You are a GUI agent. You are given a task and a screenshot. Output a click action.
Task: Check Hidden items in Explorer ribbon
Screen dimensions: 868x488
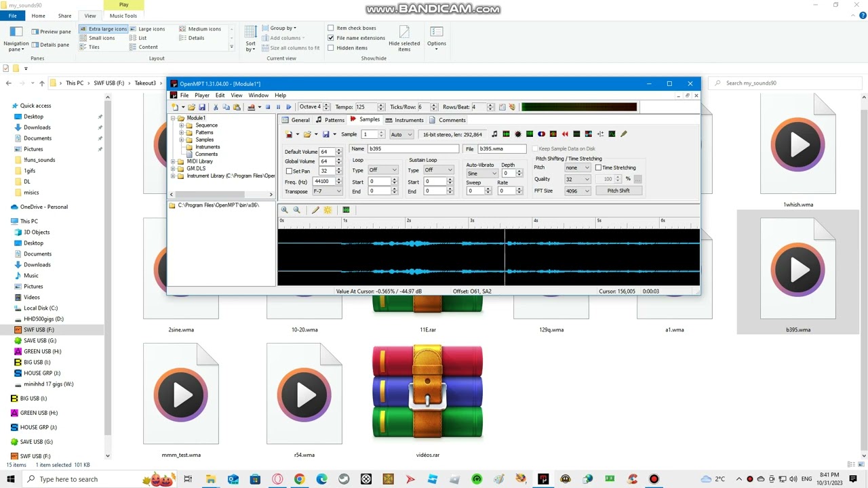(x=331, y=48)
